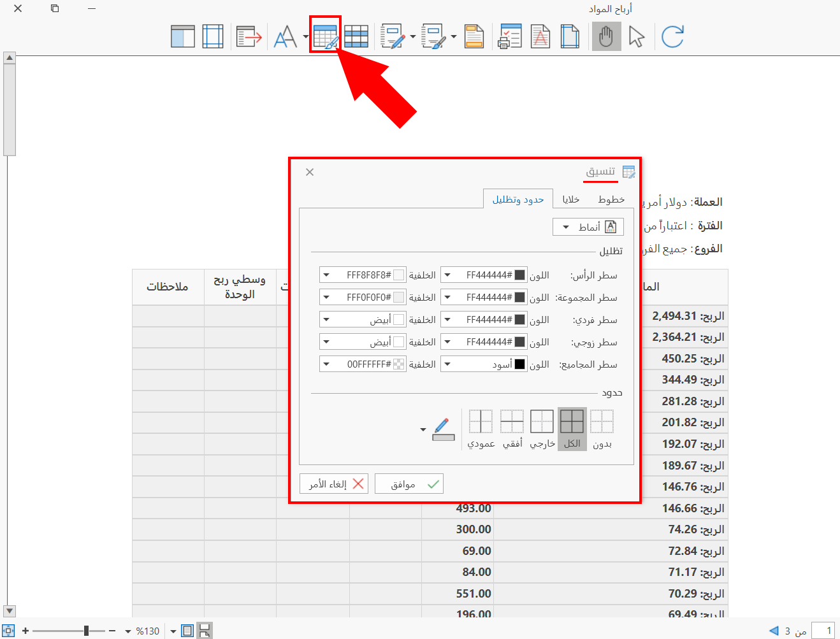Click the zoom out minus icon
The height and width of the screenshot is (639, 840).
(112, 631)
